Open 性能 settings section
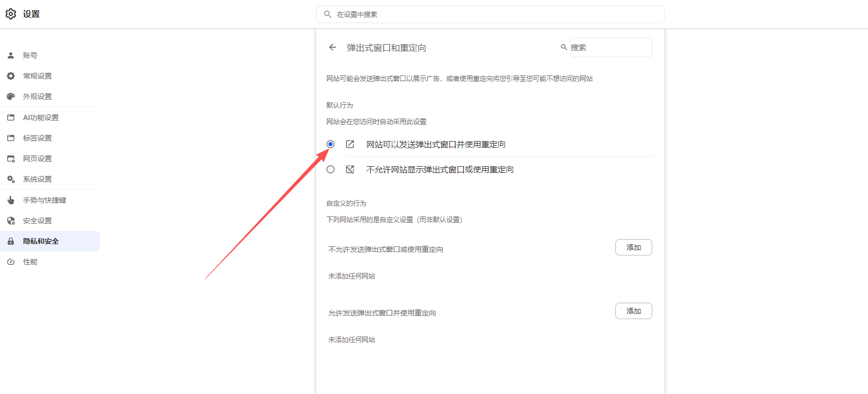The image size is (868, 394). point(50,262)
